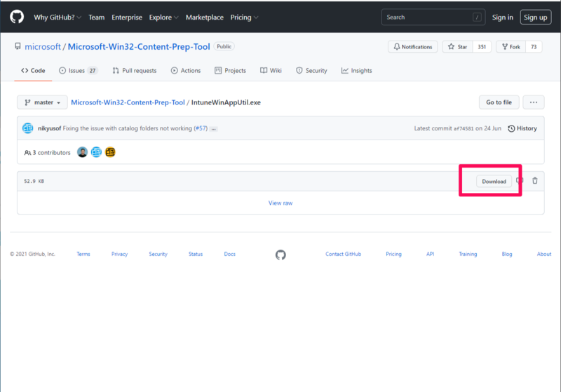Click the repository book icon beside microsoft

click(x=18, y=46)
